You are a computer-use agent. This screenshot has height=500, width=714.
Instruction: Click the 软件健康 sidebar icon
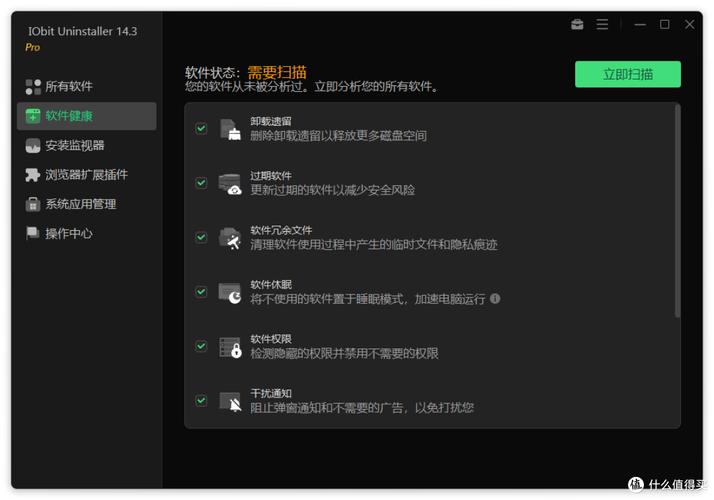point(33,116)
